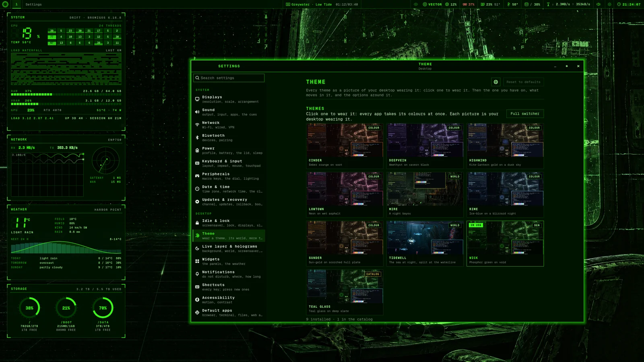This screenshot has width=644, height=362.
Task: Click the 21:24:07 clock in top bar
Action: pyautogui.click(x=632, y=4)
